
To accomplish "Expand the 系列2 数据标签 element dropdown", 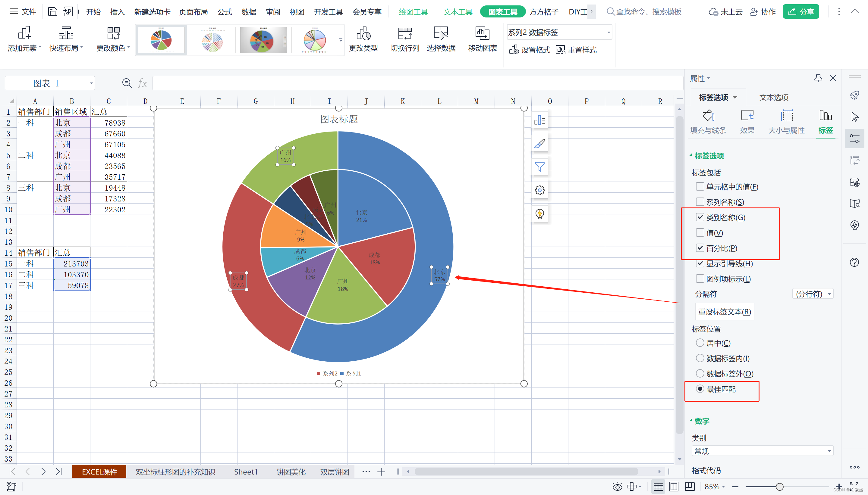I will [609, 33].
